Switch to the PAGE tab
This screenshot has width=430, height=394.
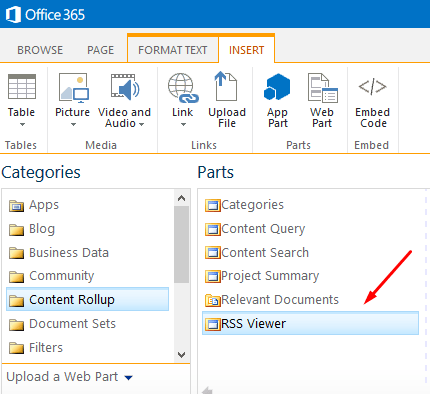pos(100,50)
